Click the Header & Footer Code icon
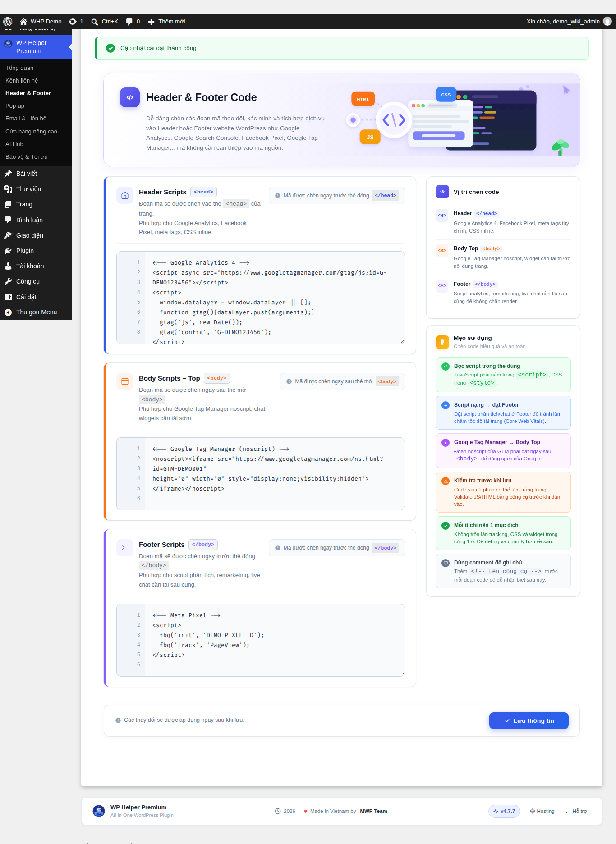 [x=130, y=97]
